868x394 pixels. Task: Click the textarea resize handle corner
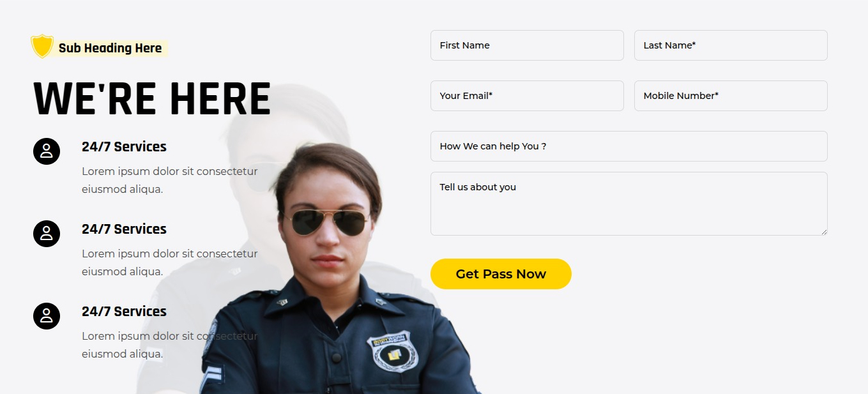(x=824, y=232)
